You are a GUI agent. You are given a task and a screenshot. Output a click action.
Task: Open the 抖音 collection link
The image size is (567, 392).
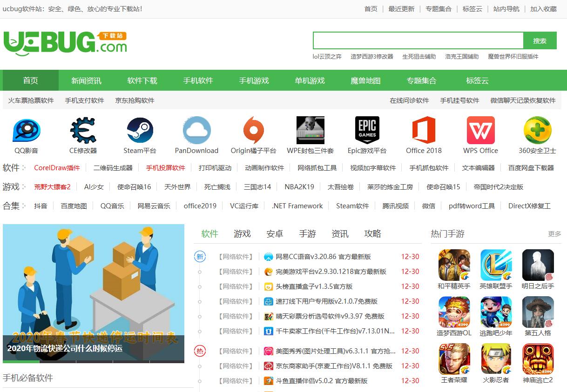tap(40, 206)
